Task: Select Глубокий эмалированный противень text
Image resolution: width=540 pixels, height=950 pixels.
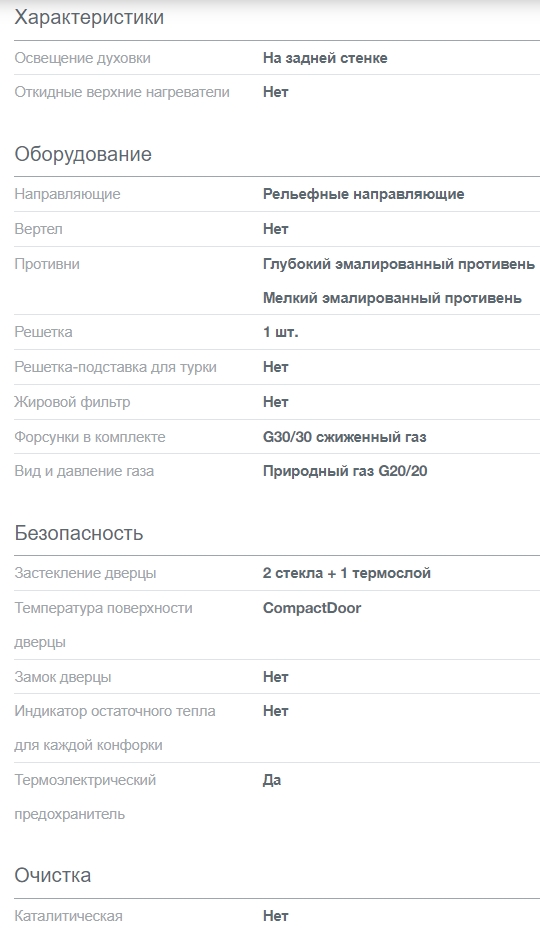Action: click(399, 264)
